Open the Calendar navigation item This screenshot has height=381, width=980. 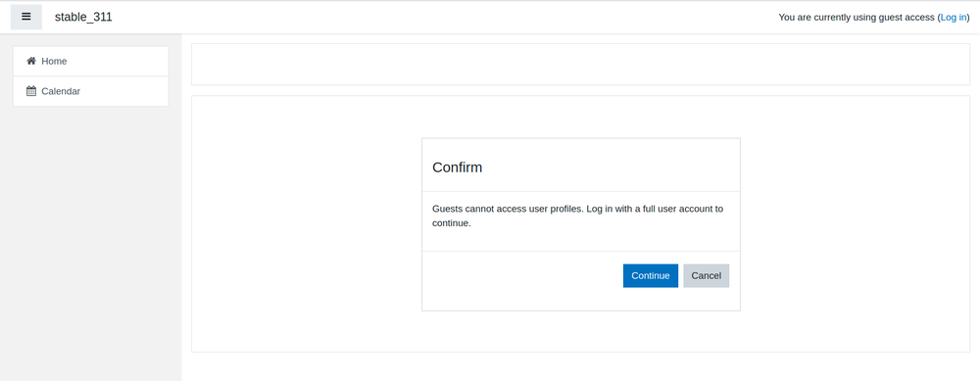(90, 91)
